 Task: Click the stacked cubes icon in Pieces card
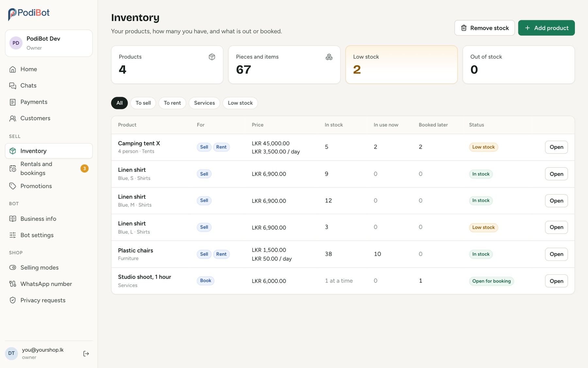329,57
